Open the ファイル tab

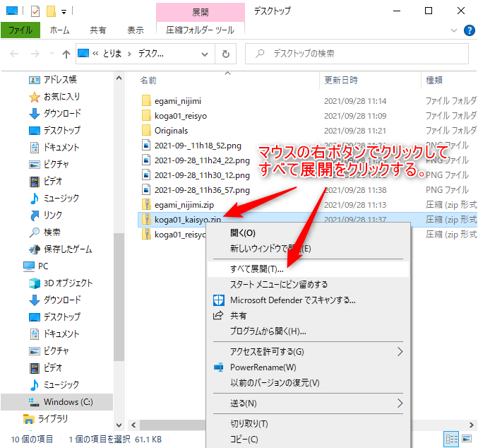[x=20, y=30]
